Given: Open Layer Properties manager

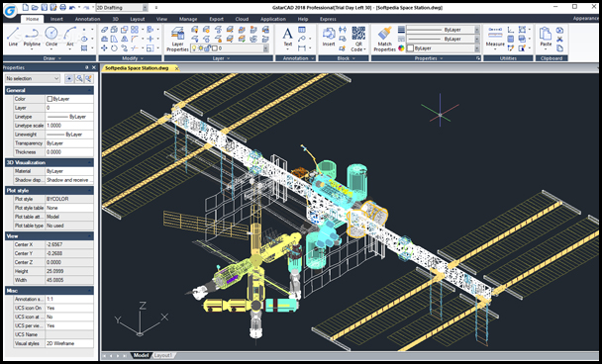Looking at the screenshot, I should [178, 40].
